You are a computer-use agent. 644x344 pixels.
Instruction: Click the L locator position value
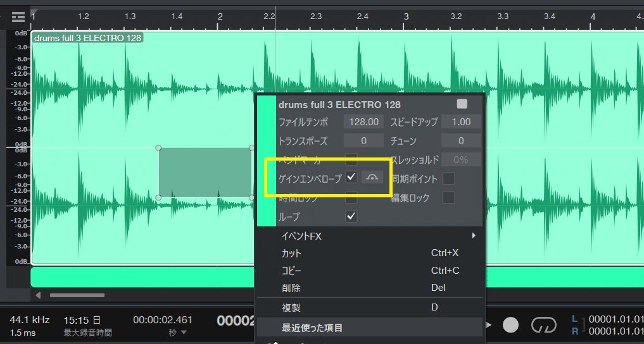point(616,319)
